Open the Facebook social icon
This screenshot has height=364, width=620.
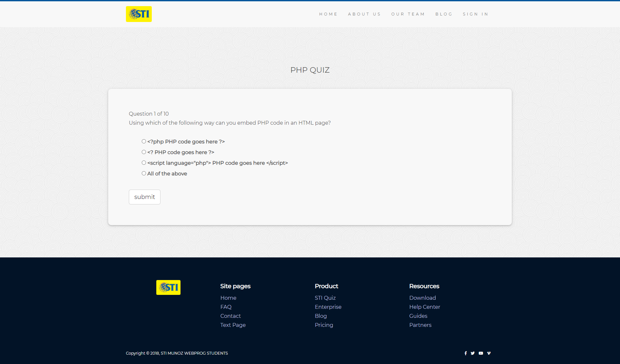465,353
